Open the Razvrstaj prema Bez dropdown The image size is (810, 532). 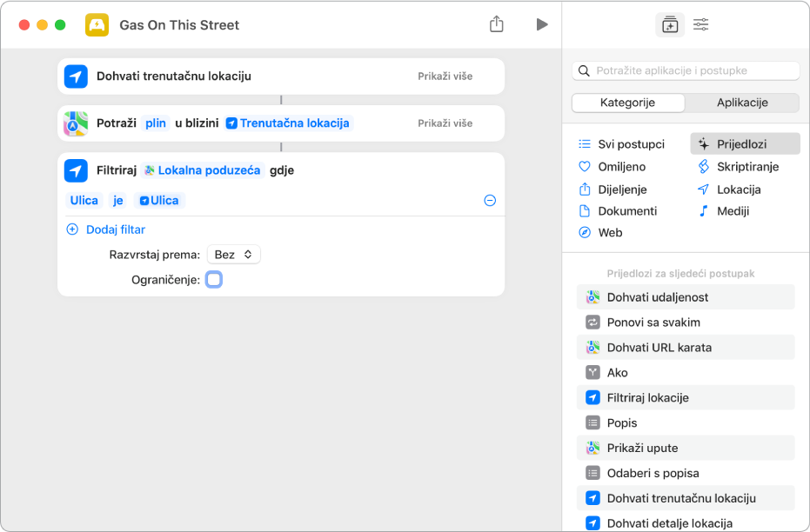tap(233, 255)
